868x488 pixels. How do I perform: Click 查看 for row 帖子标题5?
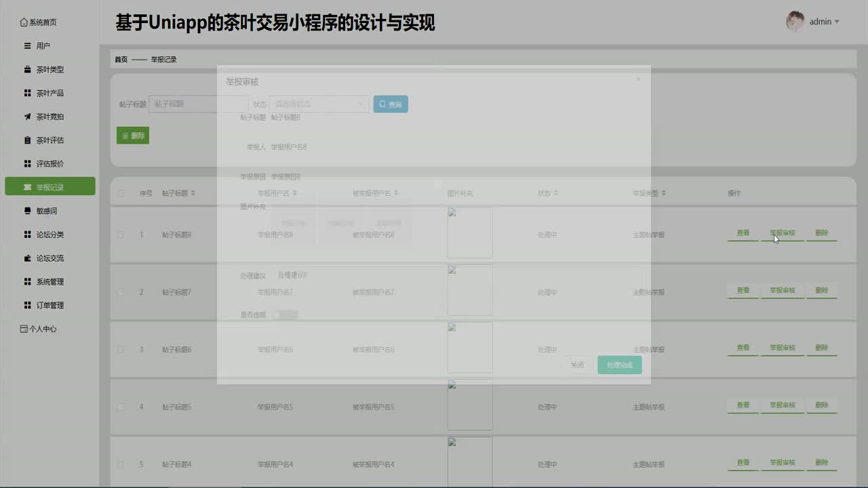(x=743, y=405)
